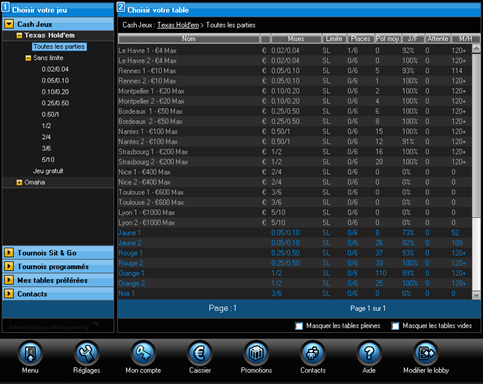This screenshot has height=384, width=483.
Task: Select table Lyon 1 - €1000 Max
Action: click(295, 212)
